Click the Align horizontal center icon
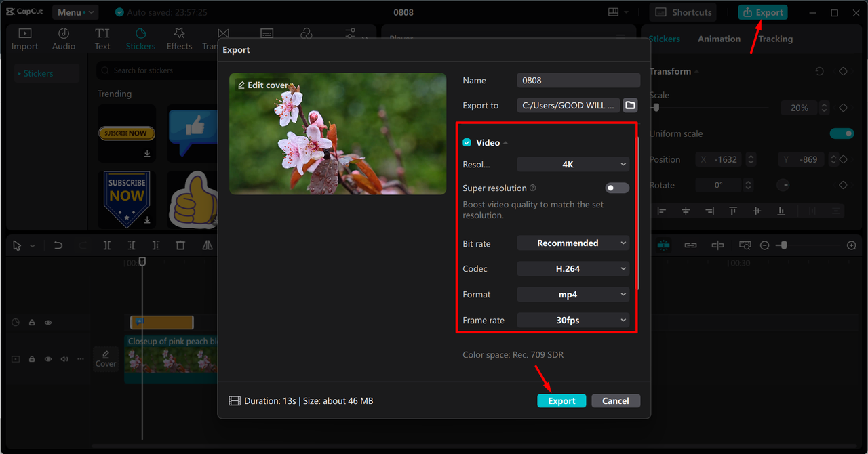868x454 pixels. (686, 211)
